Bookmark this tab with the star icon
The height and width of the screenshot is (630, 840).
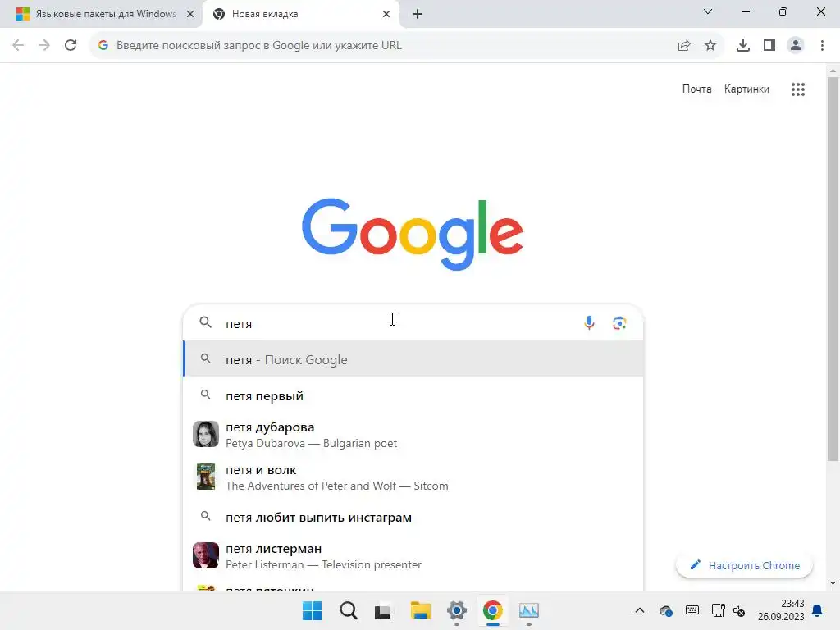pos(710,46)
